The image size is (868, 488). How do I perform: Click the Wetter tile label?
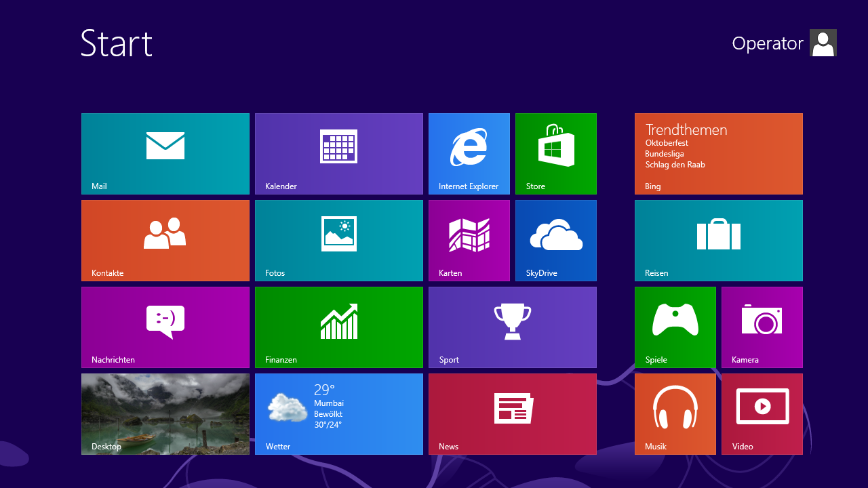pos(278,447)
